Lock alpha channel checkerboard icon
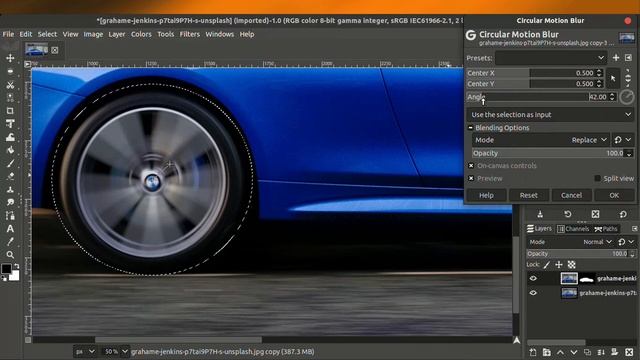Viewport: 640px width, 360px height. [571, 265]
